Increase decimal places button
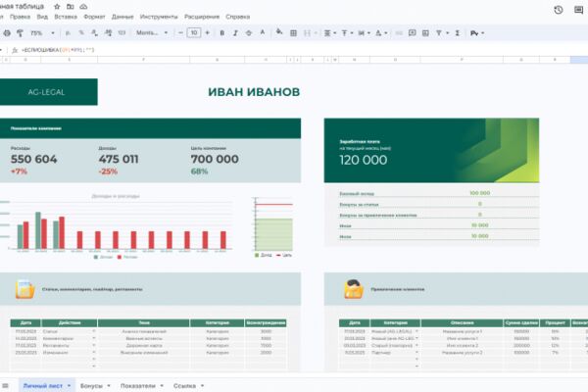This screenshot has width=588, height=392. coord(109,33)
